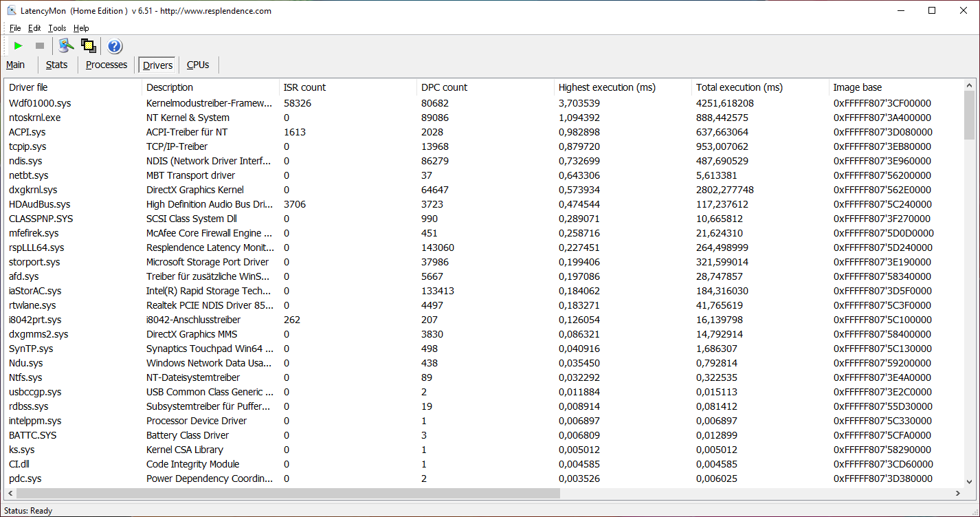
Task: Sort by the Driver file column header
Action: [74, 87]
